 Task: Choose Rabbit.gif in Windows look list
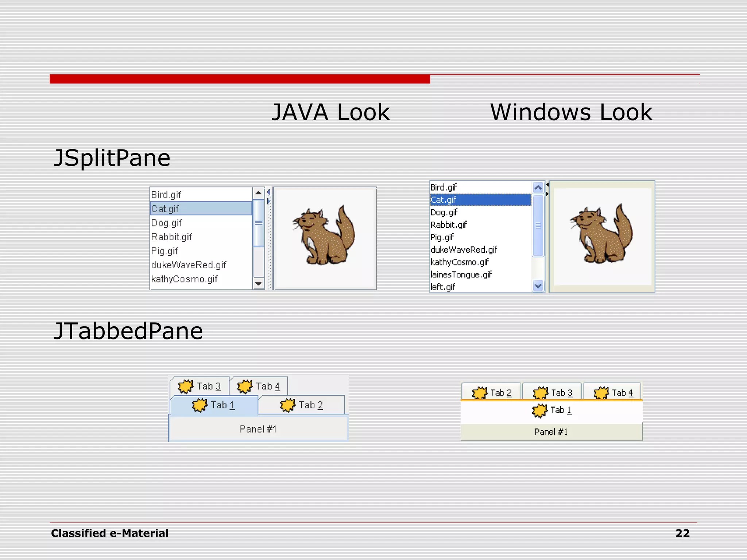coord(448,225)
